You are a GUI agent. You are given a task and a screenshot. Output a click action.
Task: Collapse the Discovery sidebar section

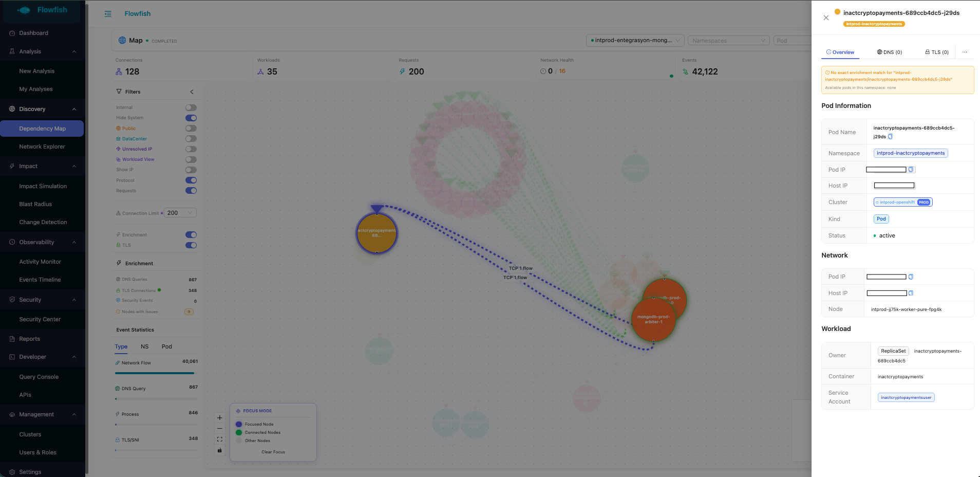click(74, 109)
